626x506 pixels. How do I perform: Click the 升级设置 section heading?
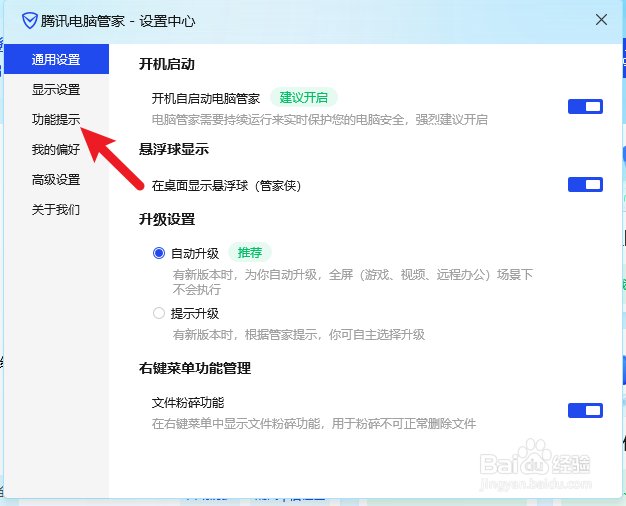pyautogui.click(x=167, y=219)
